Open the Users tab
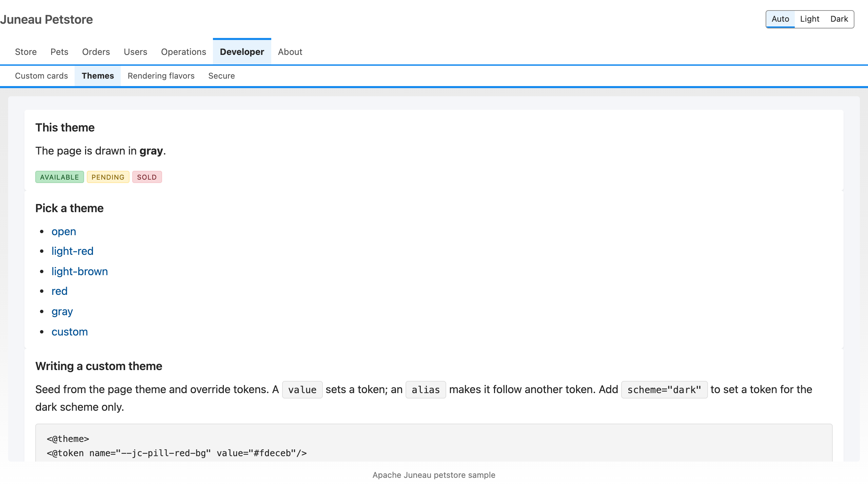The image size is (868, 488). pos(135,52)
